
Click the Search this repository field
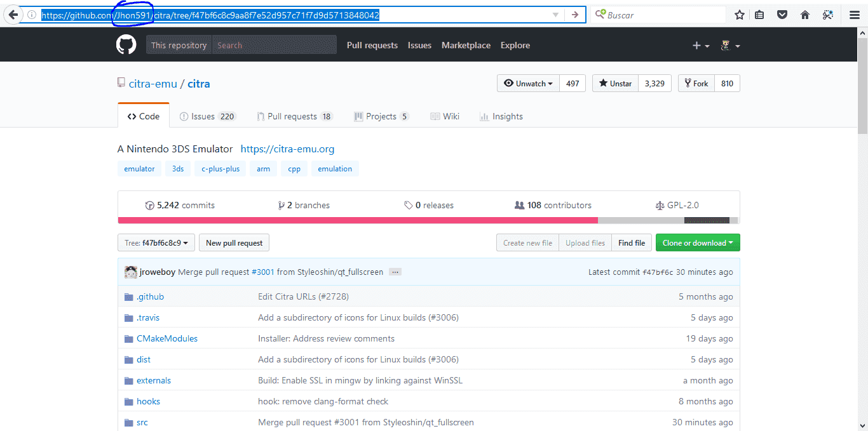click(274, 45)
